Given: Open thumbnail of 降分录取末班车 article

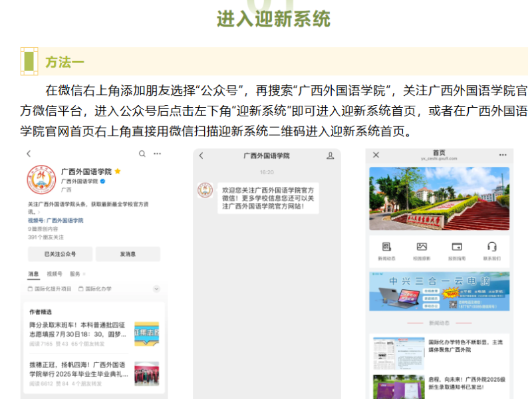Looking at the screenshot, I should 146,334.
